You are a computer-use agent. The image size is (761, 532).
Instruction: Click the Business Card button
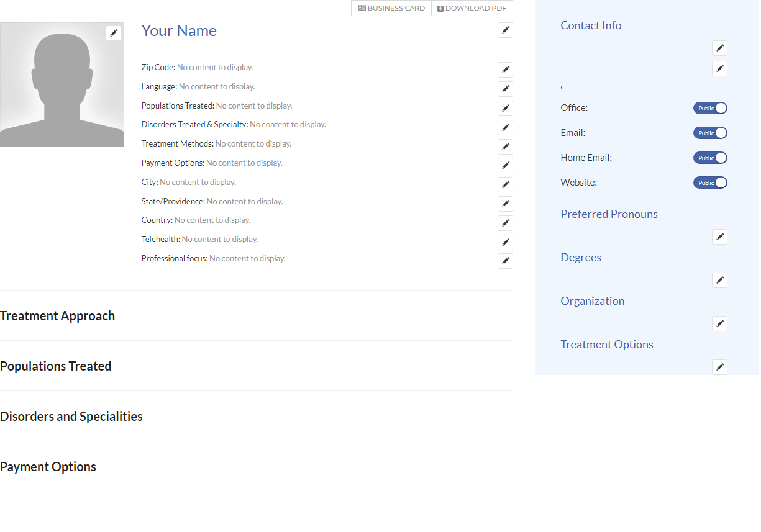tap(391, 8)
